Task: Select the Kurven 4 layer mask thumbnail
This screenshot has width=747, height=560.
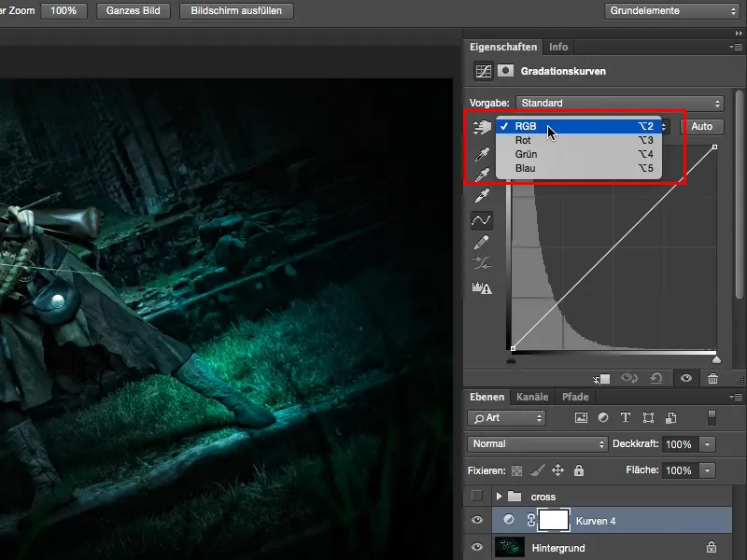Action: click(x=553, y=520)
